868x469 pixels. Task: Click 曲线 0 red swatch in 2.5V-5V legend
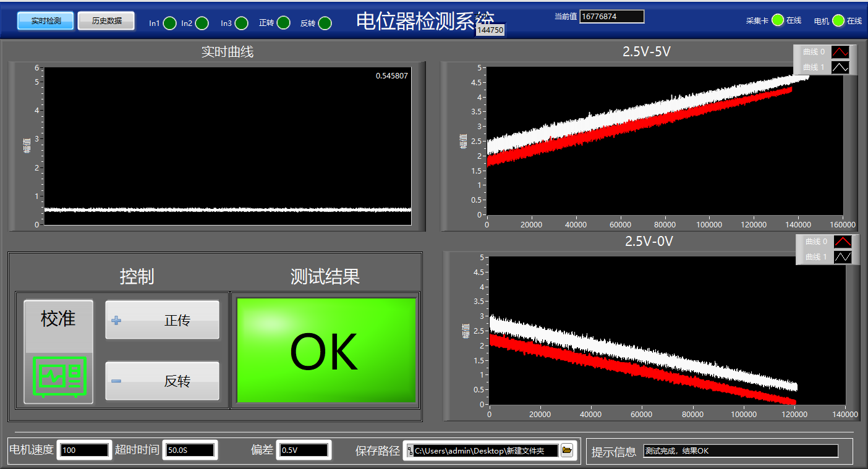click(x=840, y=52)
